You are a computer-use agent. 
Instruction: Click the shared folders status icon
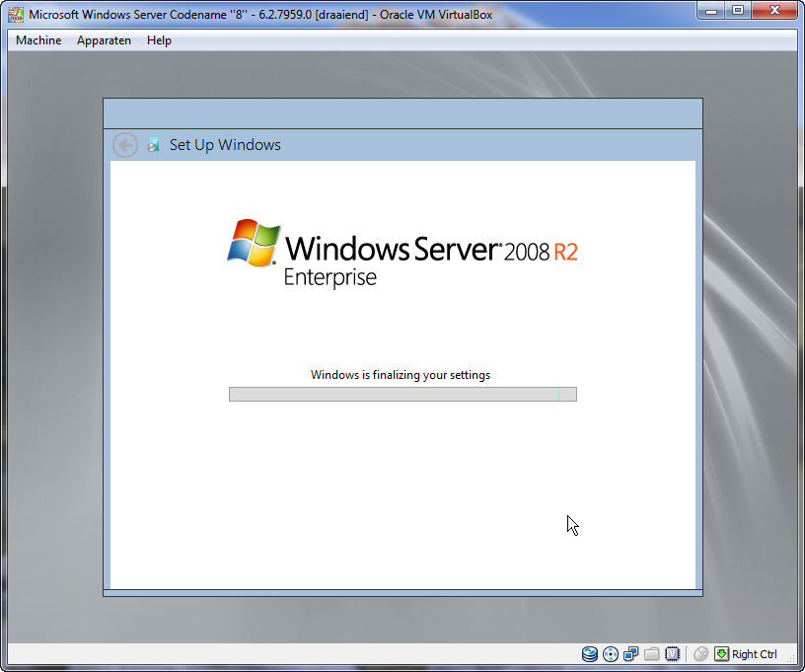pyautogui.click(x=651, y=654)
